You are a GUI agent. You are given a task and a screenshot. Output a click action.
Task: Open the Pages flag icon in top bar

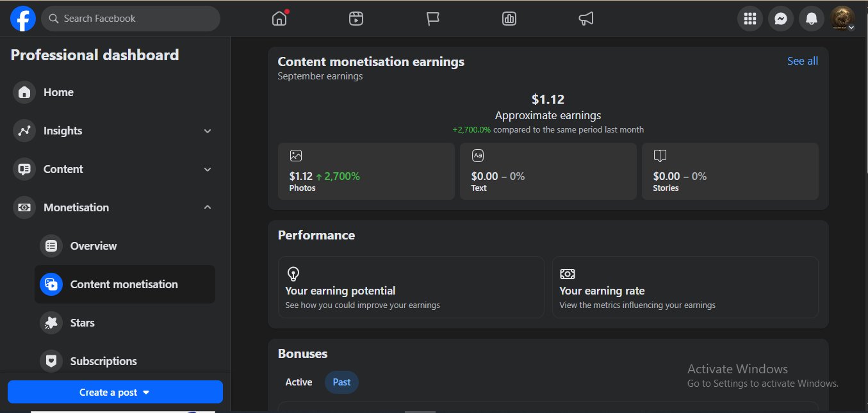pyautogui.click(x=433, y=19)
